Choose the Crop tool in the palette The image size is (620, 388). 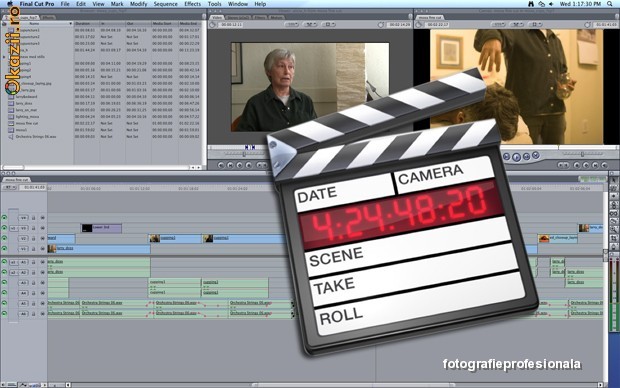point(613,238)
